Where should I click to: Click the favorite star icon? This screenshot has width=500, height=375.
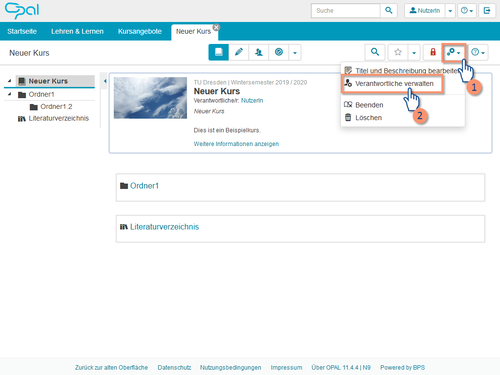398,52
